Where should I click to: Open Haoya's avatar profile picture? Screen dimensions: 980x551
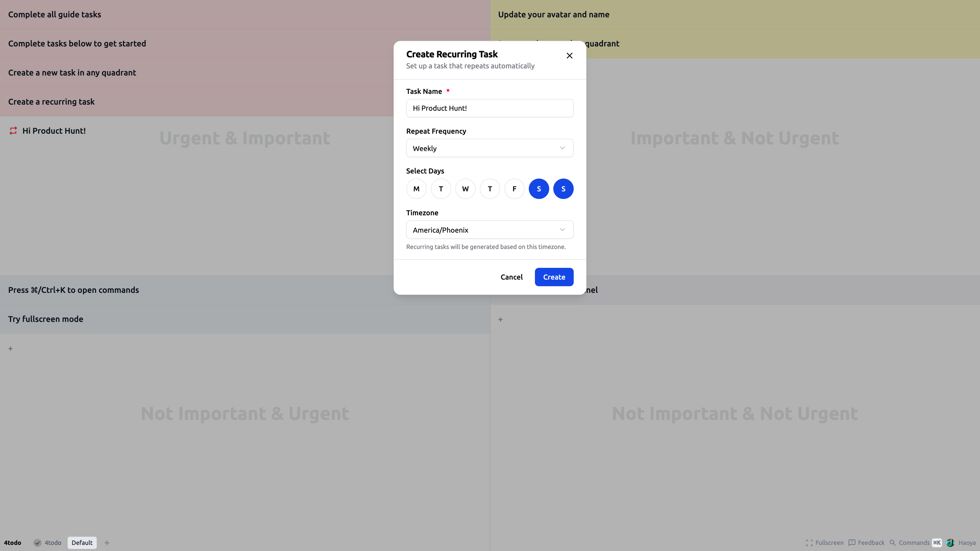click(950, 543)
